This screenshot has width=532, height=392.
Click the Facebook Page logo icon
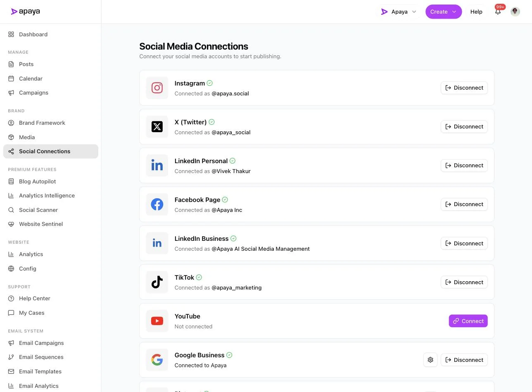click(x=157, y=204)
